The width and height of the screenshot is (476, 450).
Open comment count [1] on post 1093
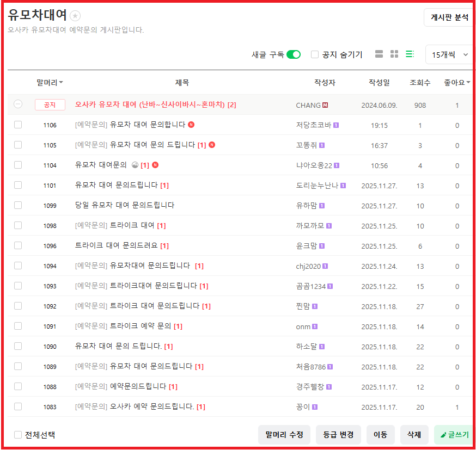(204, 286)
